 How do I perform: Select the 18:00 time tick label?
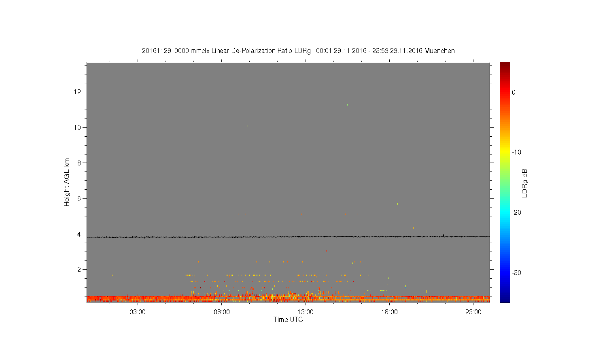(389, 312)
